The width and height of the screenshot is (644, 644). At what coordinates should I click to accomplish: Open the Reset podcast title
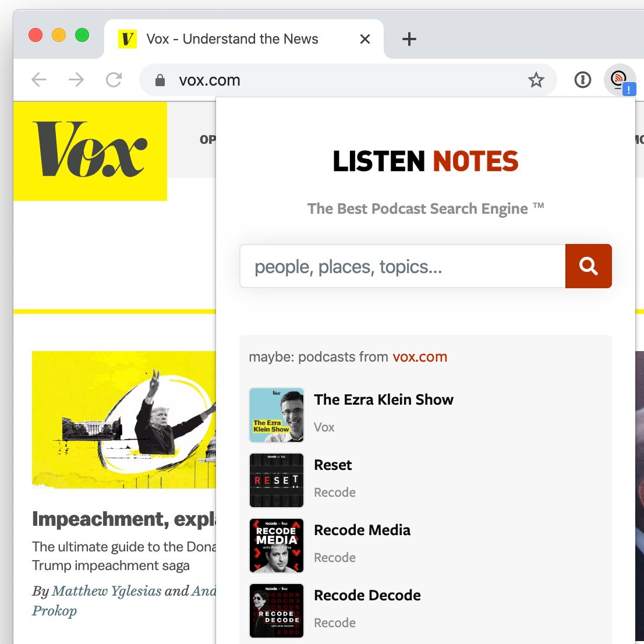(333, 465)
